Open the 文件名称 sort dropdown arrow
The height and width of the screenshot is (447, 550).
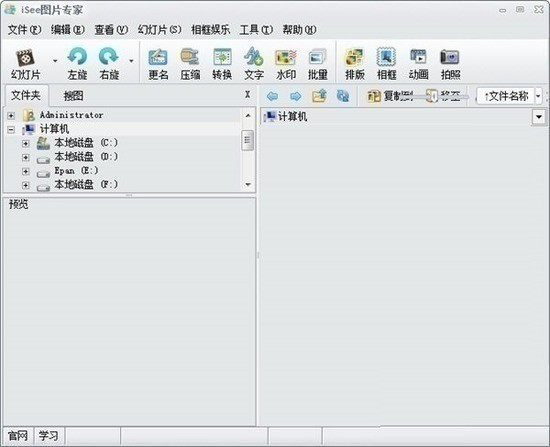[x=538, y=96]
